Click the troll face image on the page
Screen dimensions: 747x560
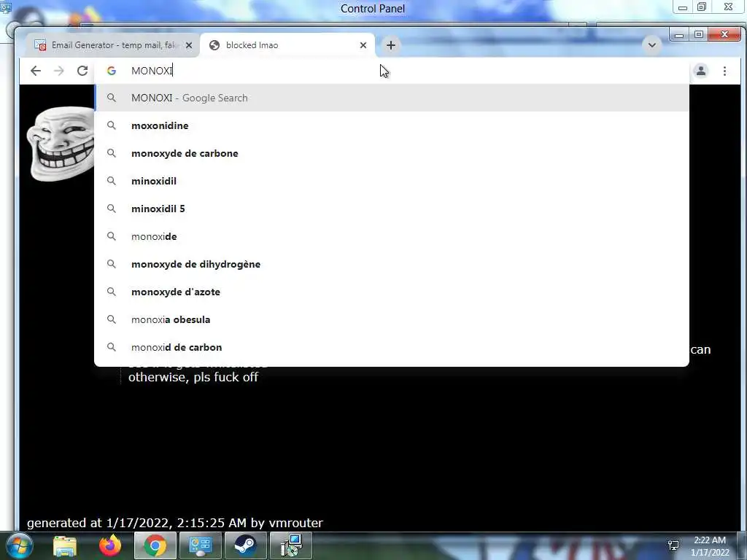tap(61, 144)
